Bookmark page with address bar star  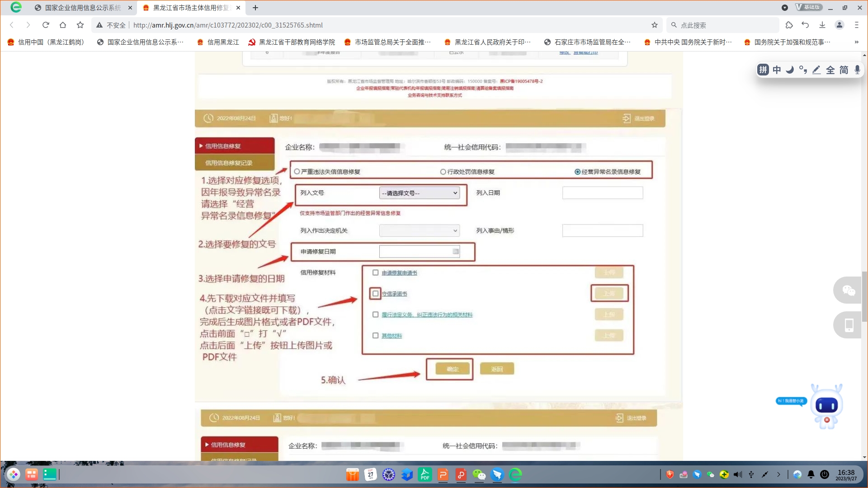coord(654,25)
